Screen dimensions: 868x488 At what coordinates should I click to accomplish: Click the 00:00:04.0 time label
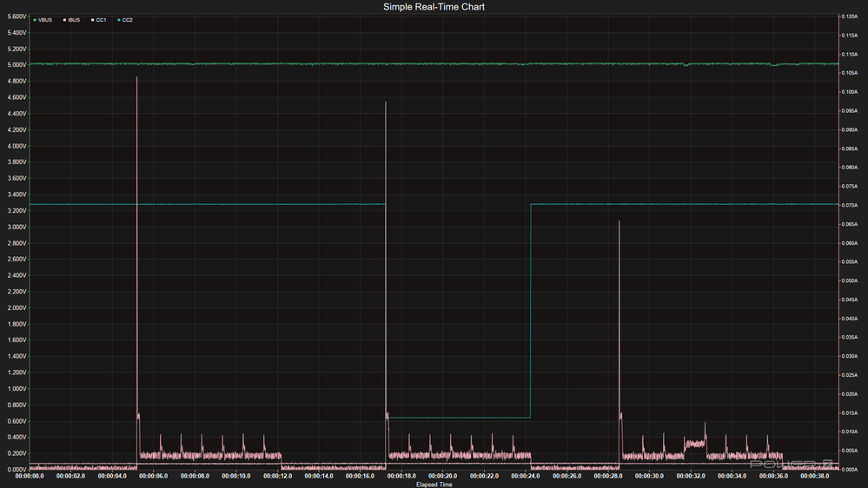[112, 476]
